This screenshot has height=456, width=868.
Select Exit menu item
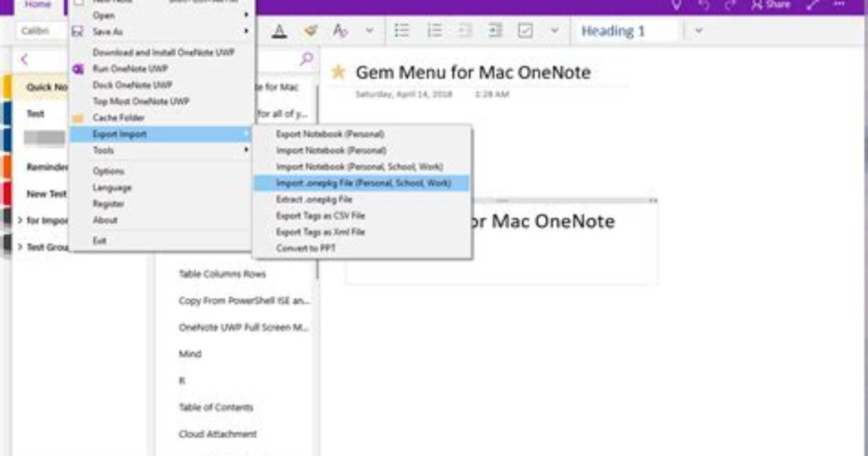[x=162, y=240]
